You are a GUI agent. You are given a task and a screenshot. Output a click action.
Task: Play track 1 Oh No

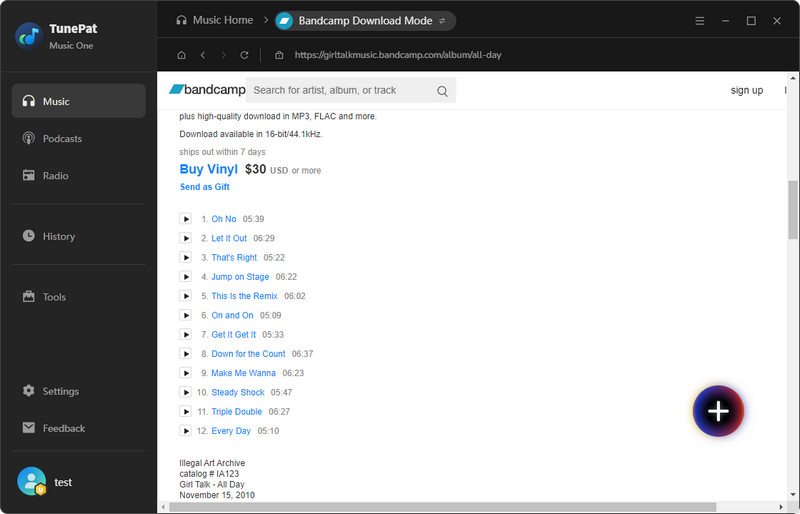tap(185, 219)
